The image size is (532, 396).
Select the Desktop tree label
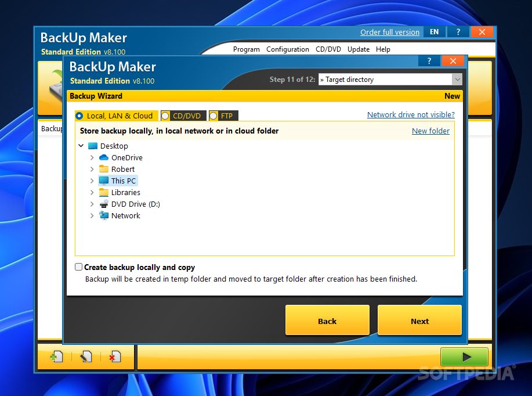114,146
